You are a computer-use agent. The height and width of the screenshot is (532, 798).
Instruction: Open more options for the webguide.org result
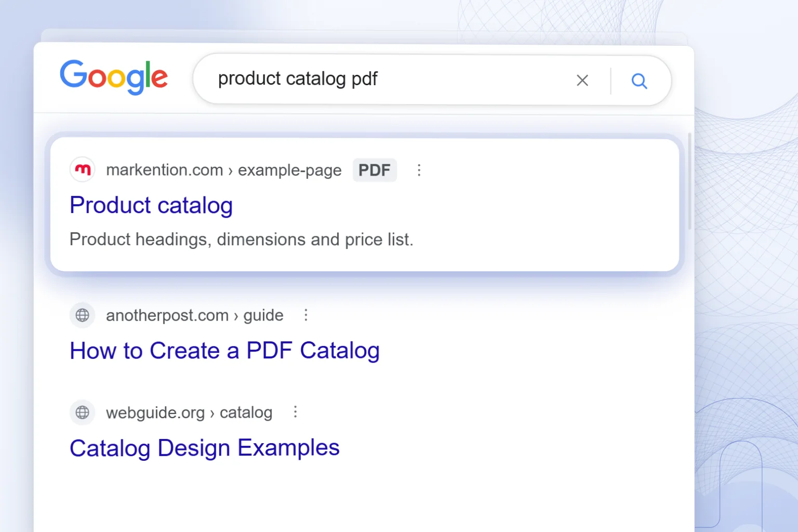tap(295, 412)
